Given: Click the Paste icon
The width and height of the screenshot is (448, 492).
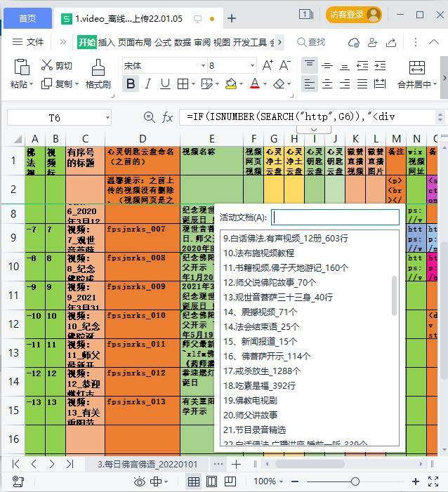Looking at the screenshot, I should click(22, 67).
